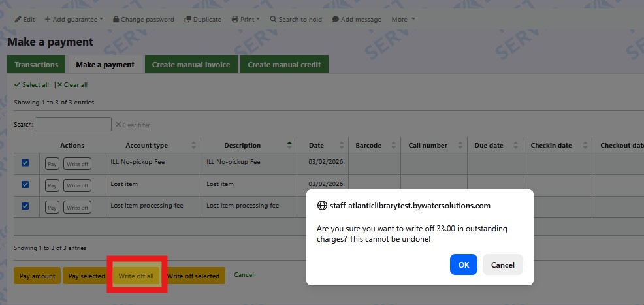Image resolution: width=644 pixels, height=305 pixels.
Task: Open Create manual invoice tab
Action: pos(191,65)
